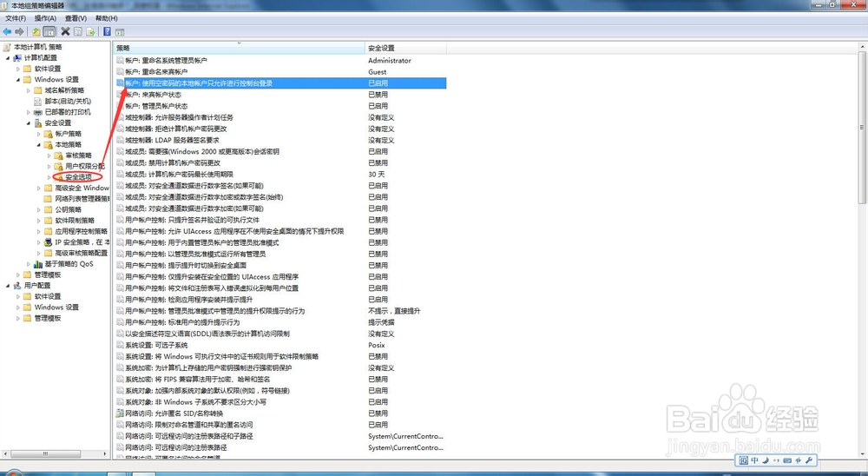Viewport: 868px width, 476px height.
Task: Click the Export list toolbar icon
Action: [x=90, y=31]
